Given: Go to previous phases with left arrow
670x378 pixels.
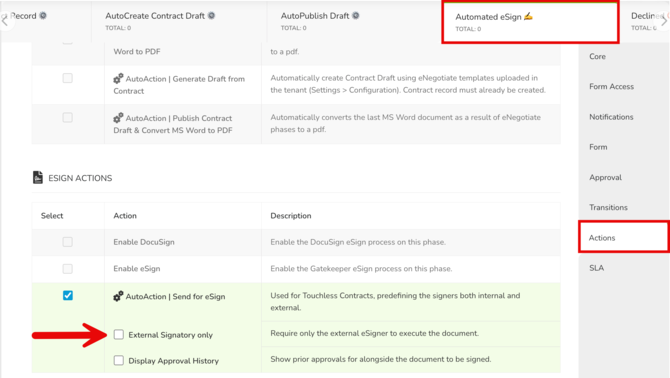Looking at the screenshot, I should [x=5, y=21].
